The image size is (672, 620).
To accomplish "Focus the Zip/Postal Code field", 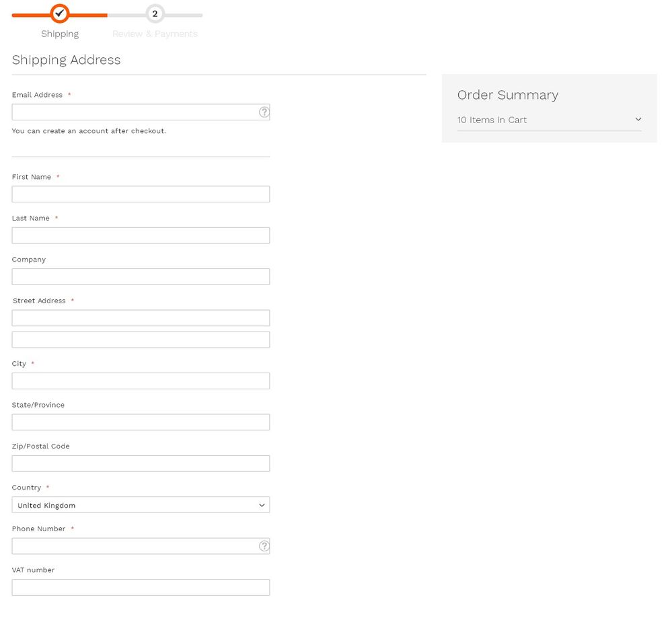I will [x=141, y=463].
